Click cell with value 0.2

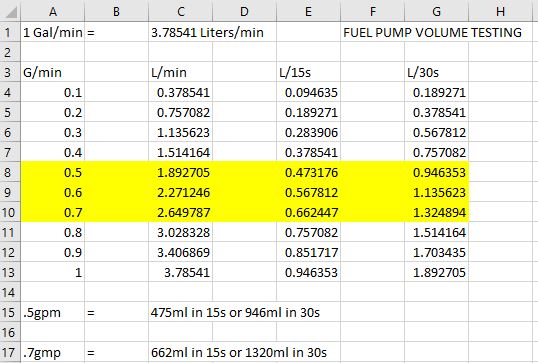point(52,112)
